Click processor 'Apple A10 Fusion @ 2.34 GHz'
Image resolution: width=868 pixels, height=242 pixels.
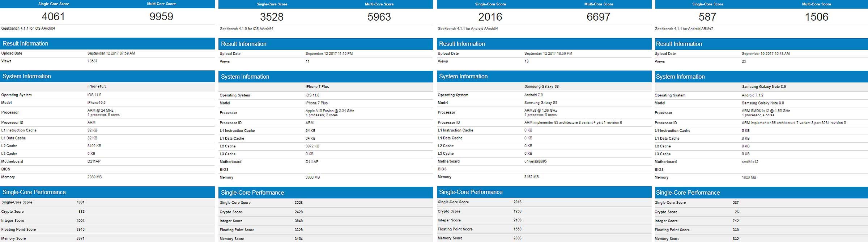click(330, 111)
